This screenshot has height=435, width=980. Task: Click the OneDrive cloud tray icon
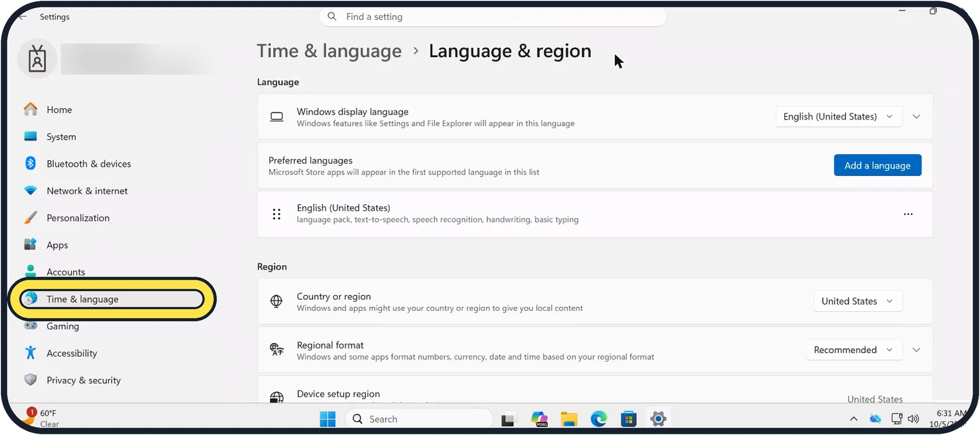click(875, 419)
